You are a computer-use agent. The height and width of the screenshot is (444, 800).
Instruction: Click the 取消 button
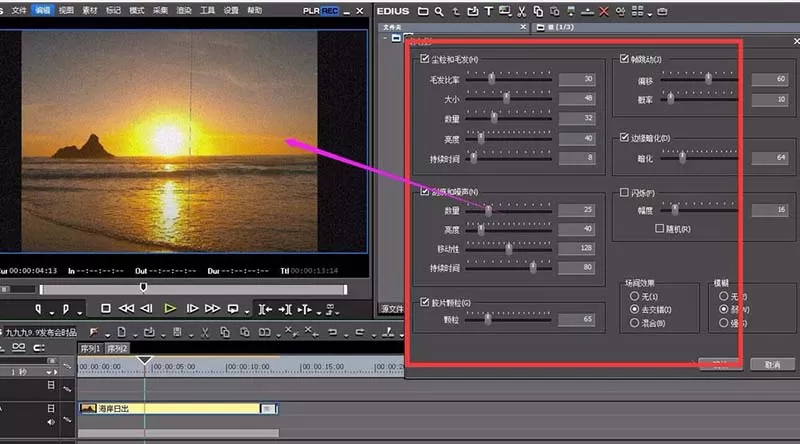[x=772, y=364]
